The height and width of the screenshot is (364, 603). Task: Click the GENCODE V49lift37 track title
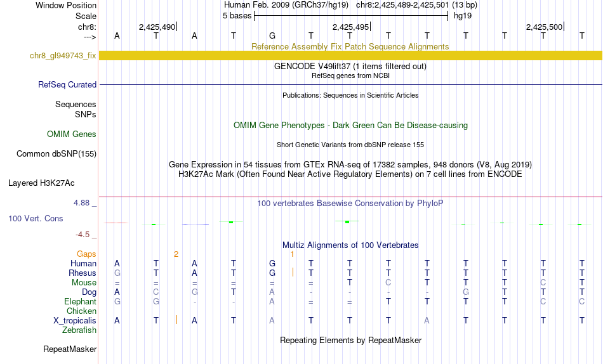[350, 66]
